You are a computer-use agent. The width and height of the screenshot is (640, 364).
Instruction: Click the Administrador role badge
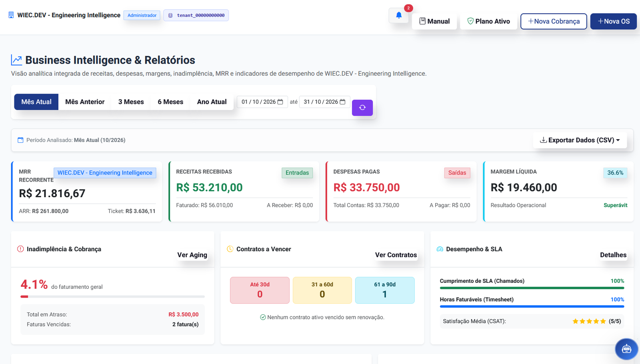coord(142,15)
